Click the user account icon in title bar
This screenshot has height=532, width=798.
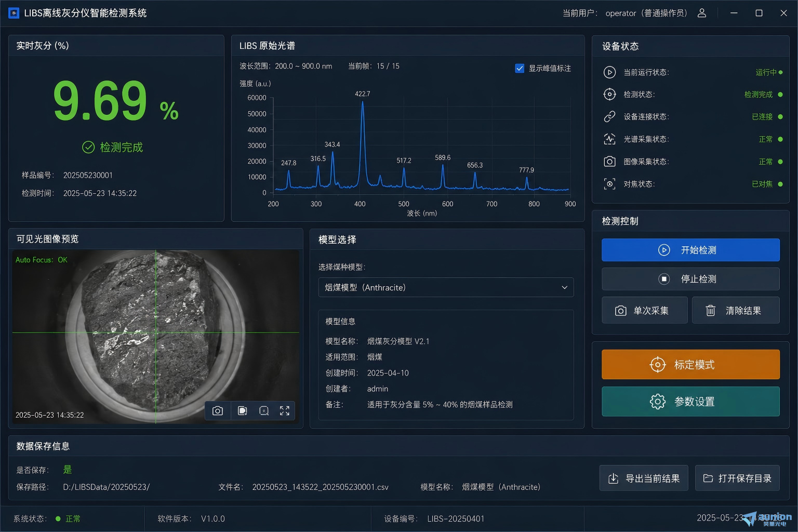point(702,13)
